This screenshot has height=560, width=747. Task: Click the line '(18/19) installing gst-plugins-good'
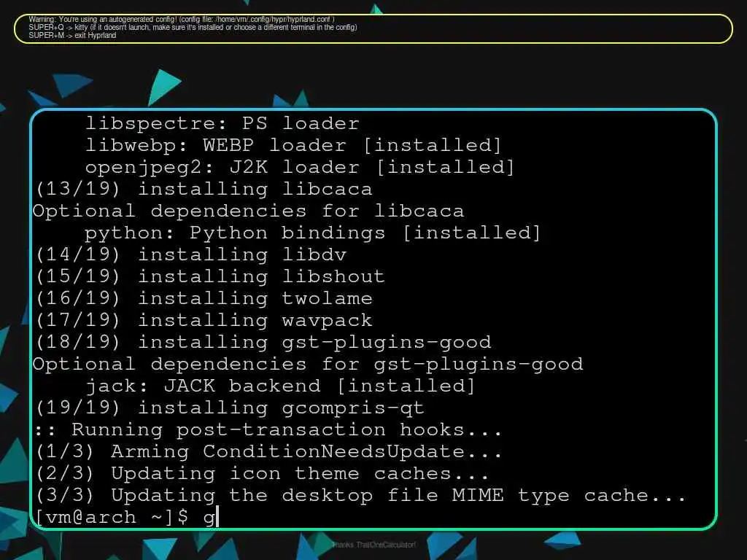coord(263,343)
